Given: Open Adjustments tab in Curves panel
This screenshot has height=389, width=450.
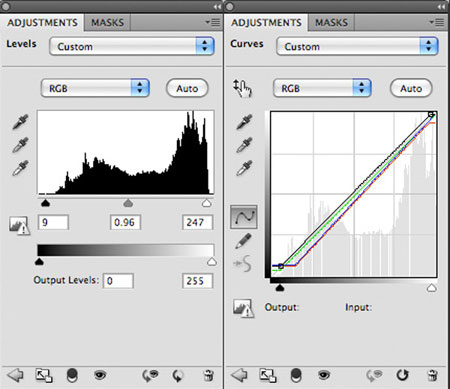Looking at the screenshot, I should [x=266, y=23].
